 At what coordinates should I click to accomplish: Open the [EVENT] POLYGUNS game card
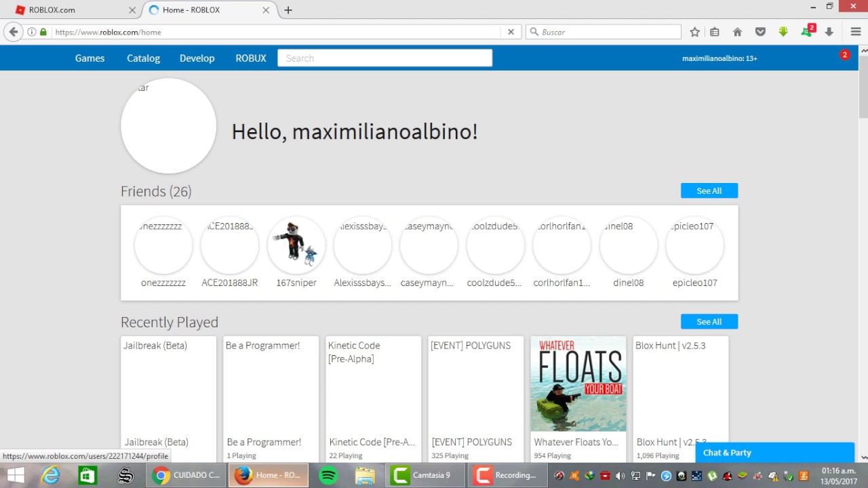point(475,399)
